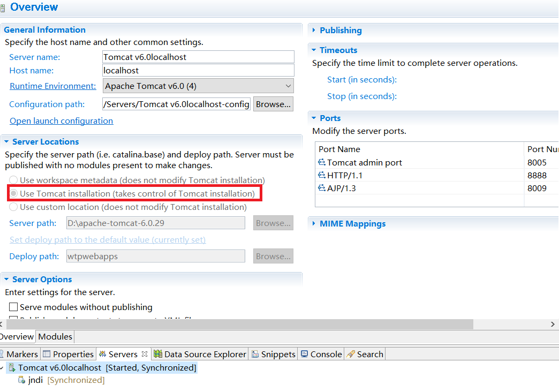This screenshot has width=559, height=392.
Task: Click the 8009 port number cell
Action: (537, 189)
